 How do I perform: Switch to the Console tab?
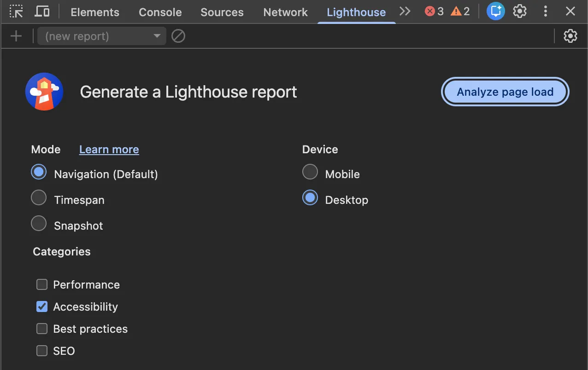click(160, 12)
